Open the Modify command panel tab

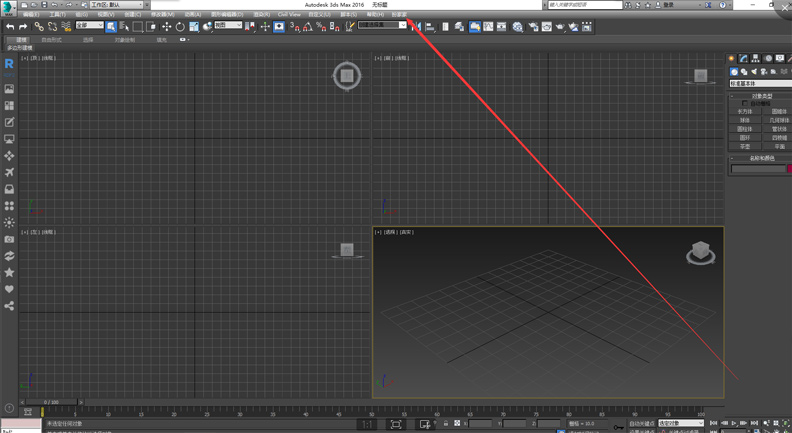pos(745,59)
